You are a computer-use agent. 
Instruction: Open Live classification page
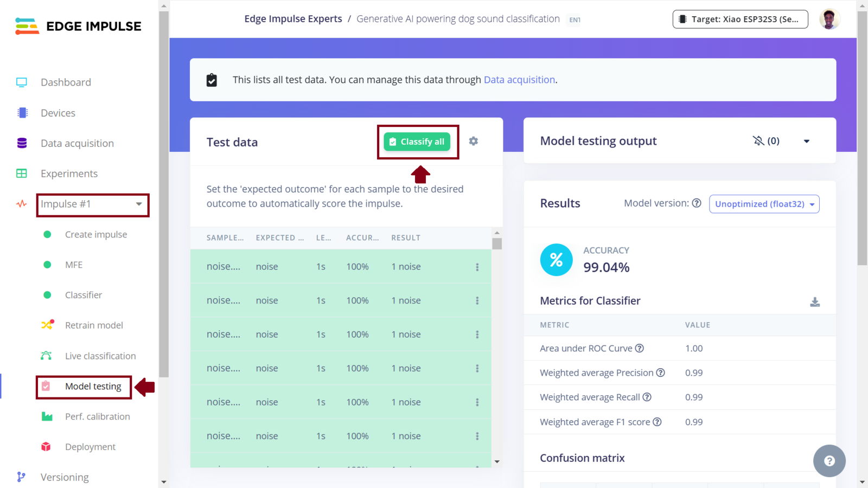(x=100, y=356)
